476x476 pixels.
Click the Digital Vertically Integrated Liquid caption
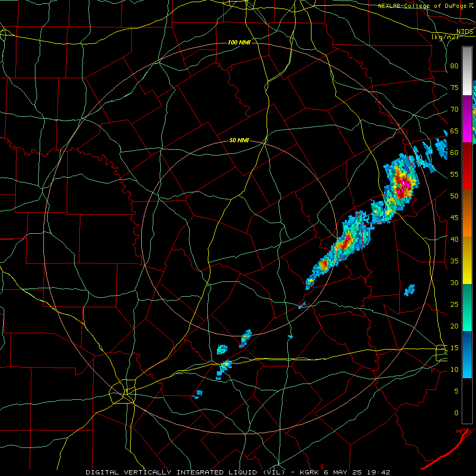(x=237, y=472)
